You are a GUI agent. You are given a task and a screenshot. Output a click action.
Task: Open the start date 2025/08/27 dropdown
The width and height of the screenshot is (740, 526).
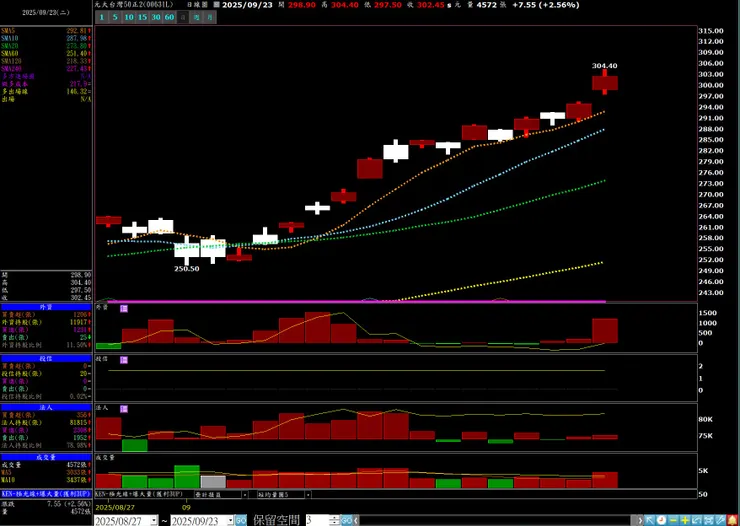point(154,521)
